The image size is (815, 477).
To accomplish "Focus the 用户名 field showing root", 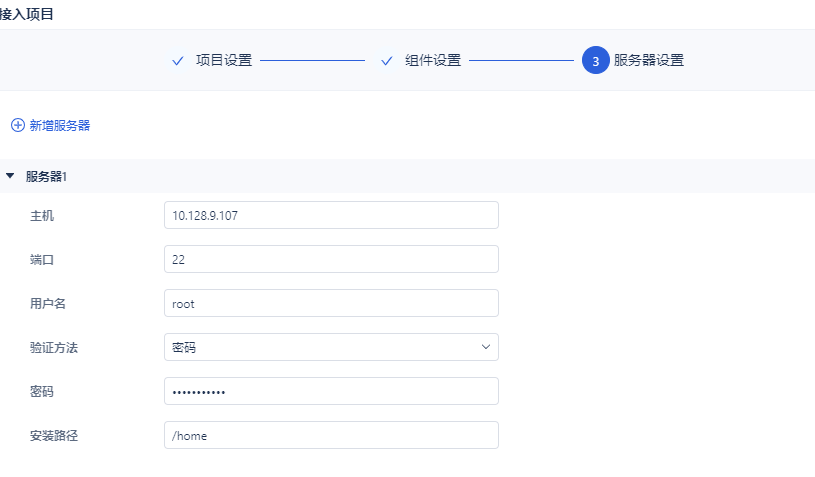I will click(331, 303).
